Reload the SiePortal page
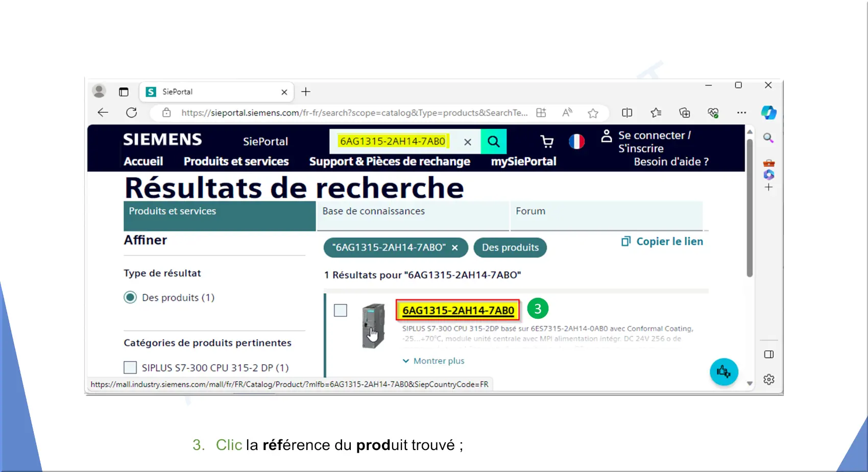This screenshot has width=868, height=472. [131, 112]
